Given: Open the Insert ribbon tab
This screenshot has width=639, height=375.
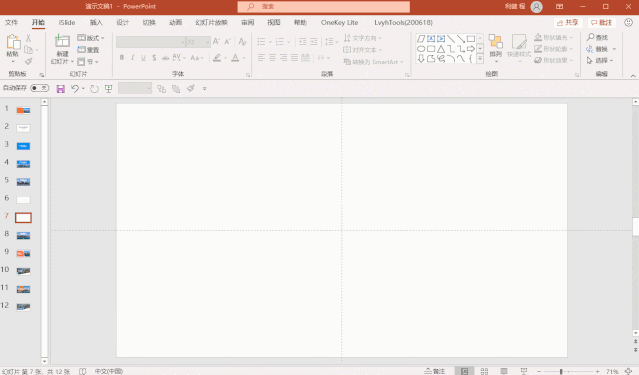Looking at the screenshot, I should 96,22.
